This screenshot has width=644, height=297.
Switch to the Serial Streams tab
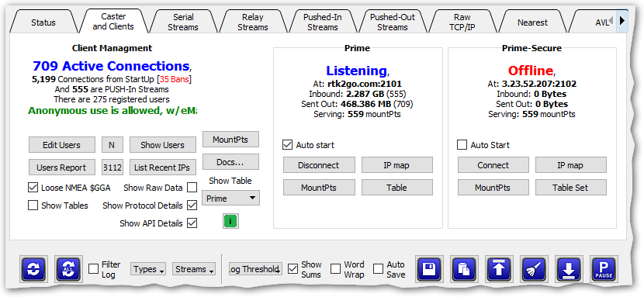(183, 22)
